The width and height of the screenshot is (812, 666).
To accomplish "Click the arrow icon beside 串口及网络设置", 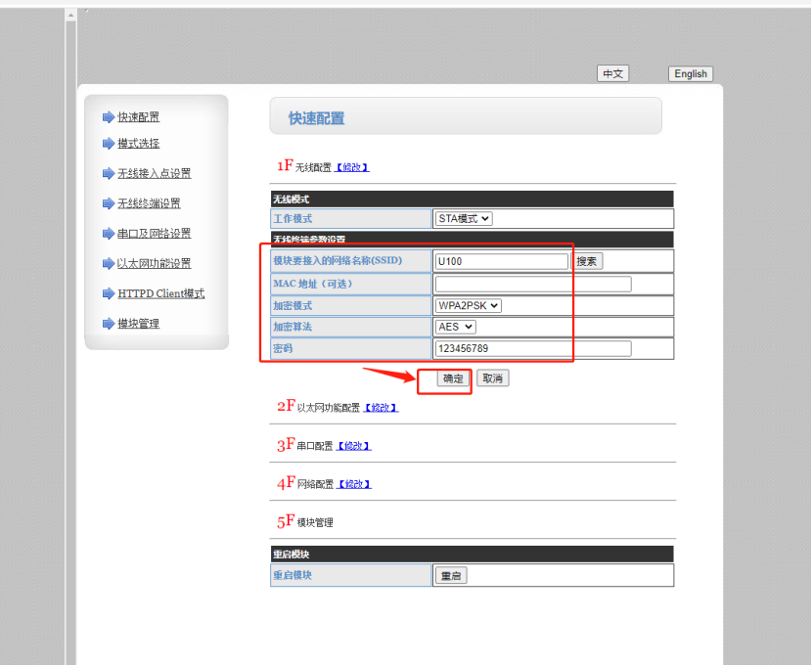I will [109, 234].
